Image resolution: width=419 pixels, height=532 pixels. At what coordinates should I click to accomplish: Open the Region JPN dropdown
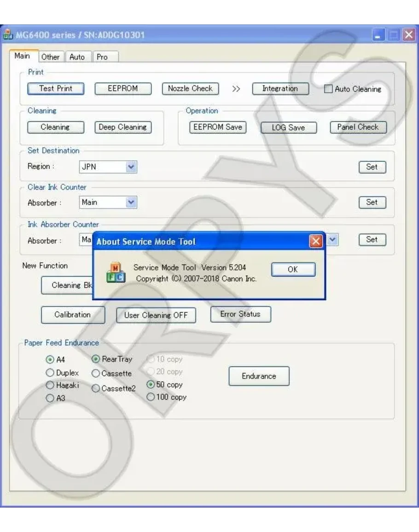click(131, 167)
